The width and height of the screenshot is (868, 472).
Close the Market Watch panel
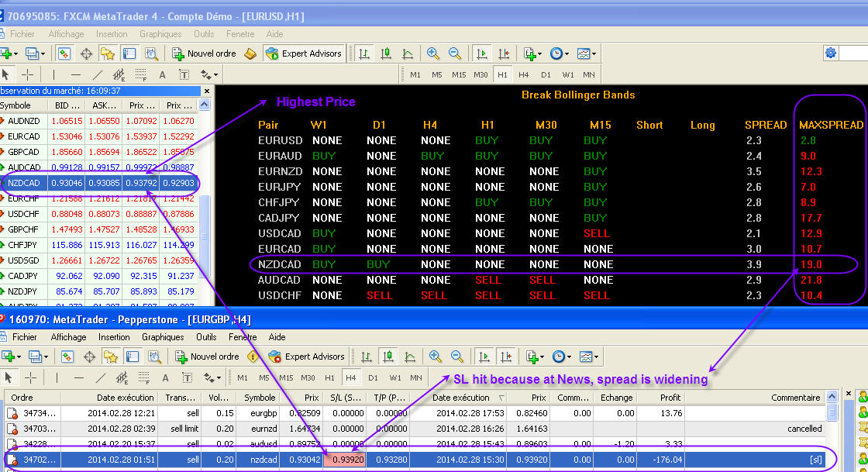pos(207,91)
